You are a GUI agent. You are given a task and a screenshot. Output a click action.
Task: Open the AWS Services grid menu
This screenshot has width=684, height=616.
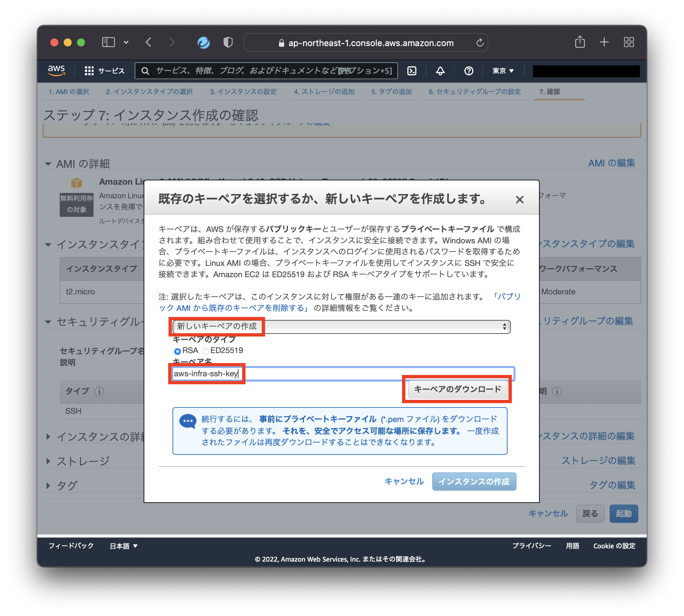click(89, 71)
